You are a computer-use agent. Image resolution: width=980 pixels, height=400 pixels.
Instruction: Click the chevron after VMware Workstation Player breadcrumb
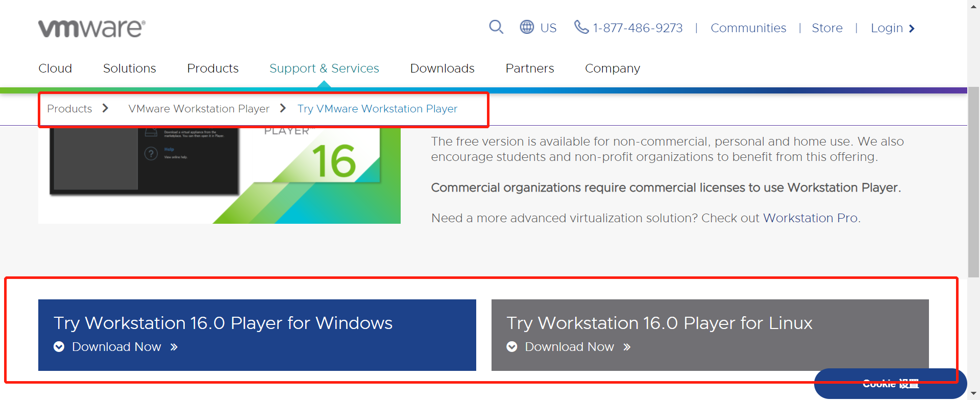click(283, 108)
